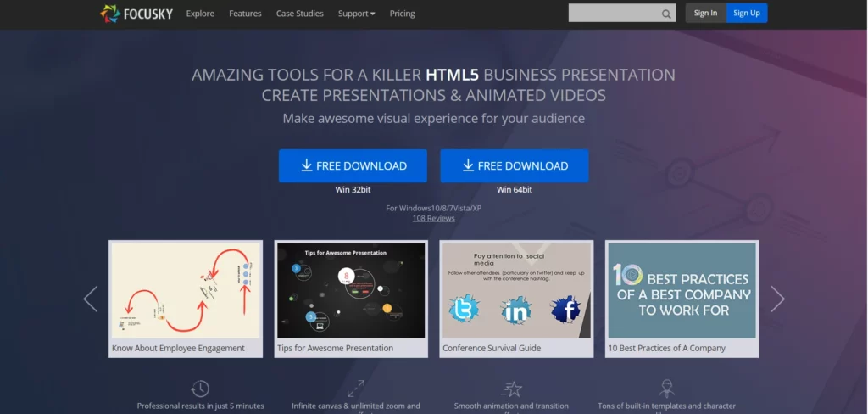Click the next carousel arrow
The height and width of the screenshot is (414, 868).
(x=776, y=299)
